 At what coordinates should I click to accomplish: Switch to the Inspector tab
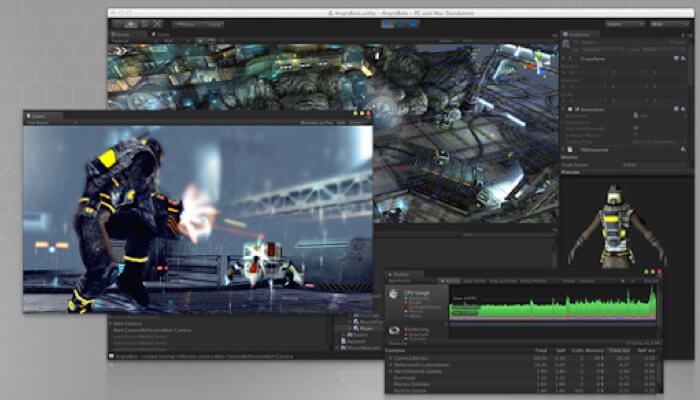[x=580, y=34]
